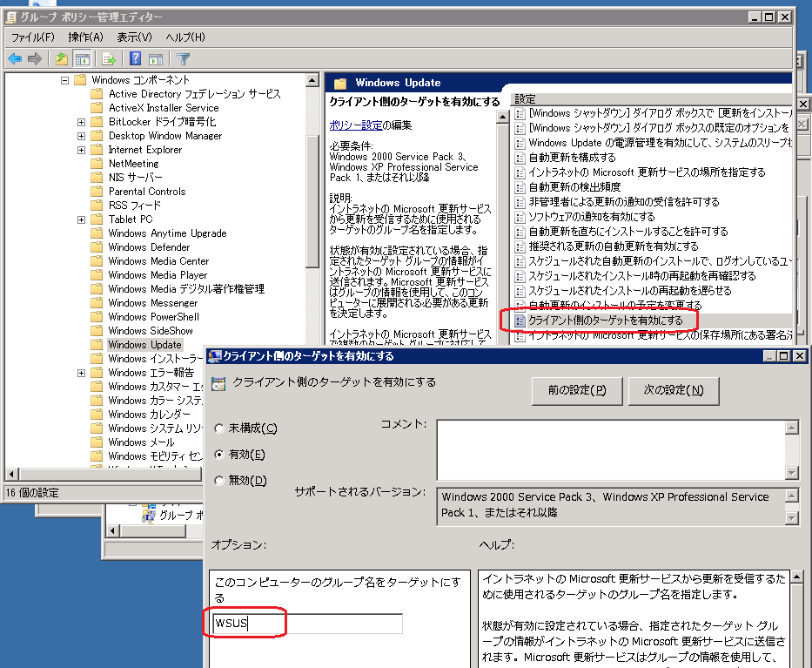
Task: Expand the BitLocker ドライブ暗号化 node
Action: pyautogui.click(x=81, y=122)
